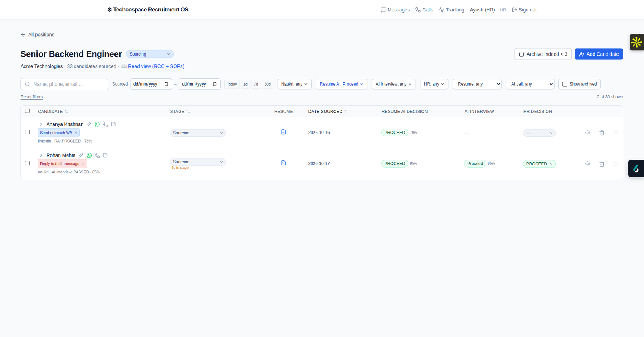Enable the Show archived checkbox
Image resolution: width=644 pixels, height=337 pixels.
tap(565, 84)
